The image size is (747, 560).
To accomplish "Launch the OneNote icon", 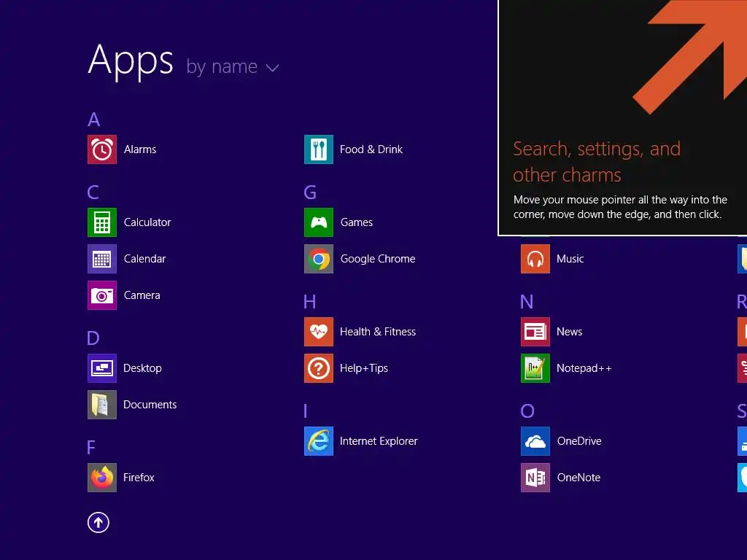I will pyautogui.click(x=535, y=478).
